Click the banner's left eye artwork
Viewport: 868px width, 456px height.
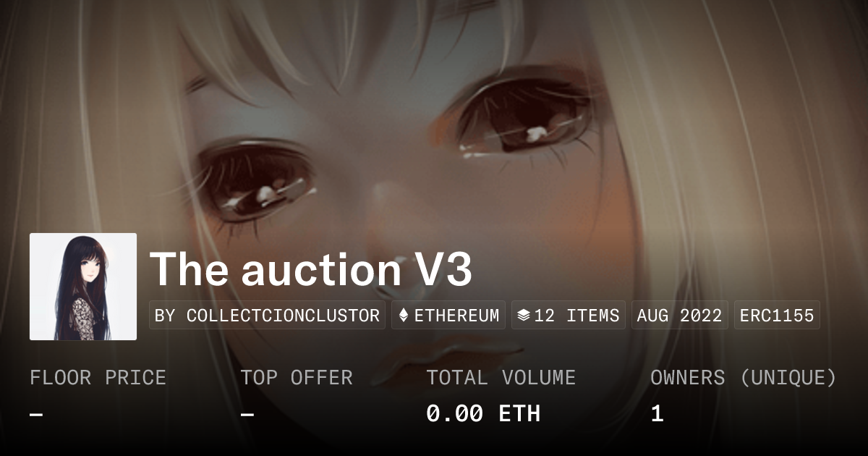point(257,181)
